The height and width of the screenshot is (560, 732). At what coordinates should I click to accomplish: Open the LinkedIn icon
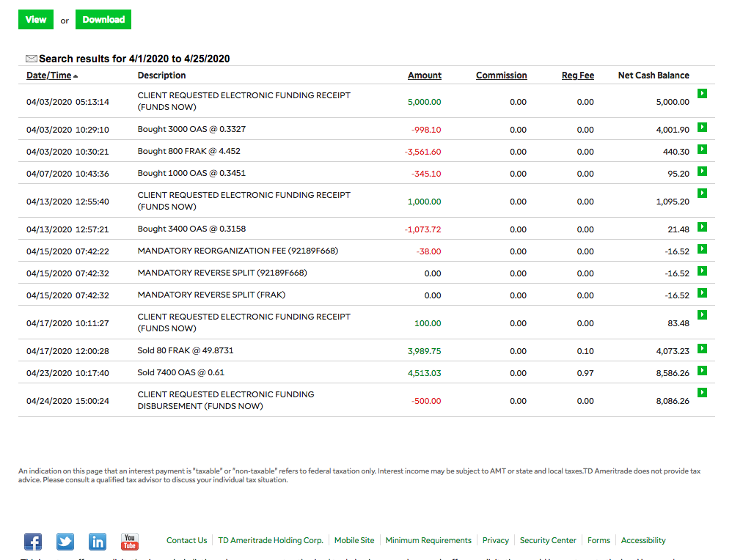[x=98, y=542]
